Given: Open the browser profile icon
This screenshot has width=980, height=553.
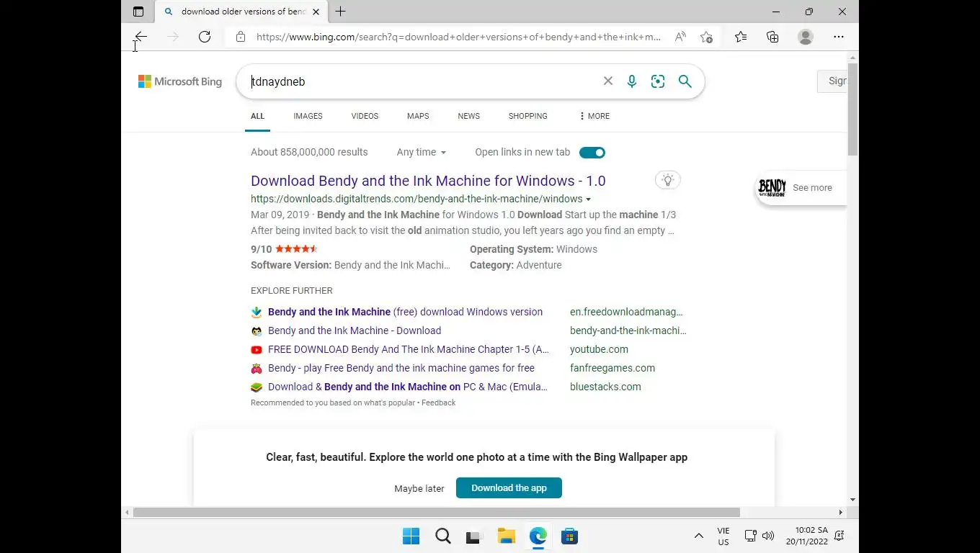Looking at the screenshot, I should pos(806,37).
